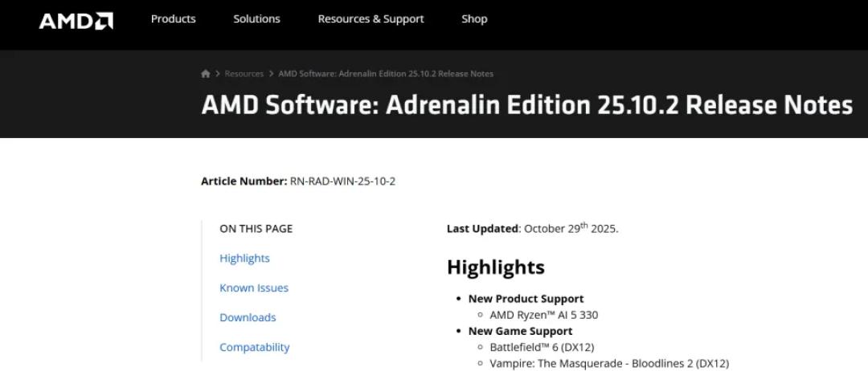This screenshot has width=868, height=371.
Task: Click the AMD logo
Action: (x=76, y=21)
